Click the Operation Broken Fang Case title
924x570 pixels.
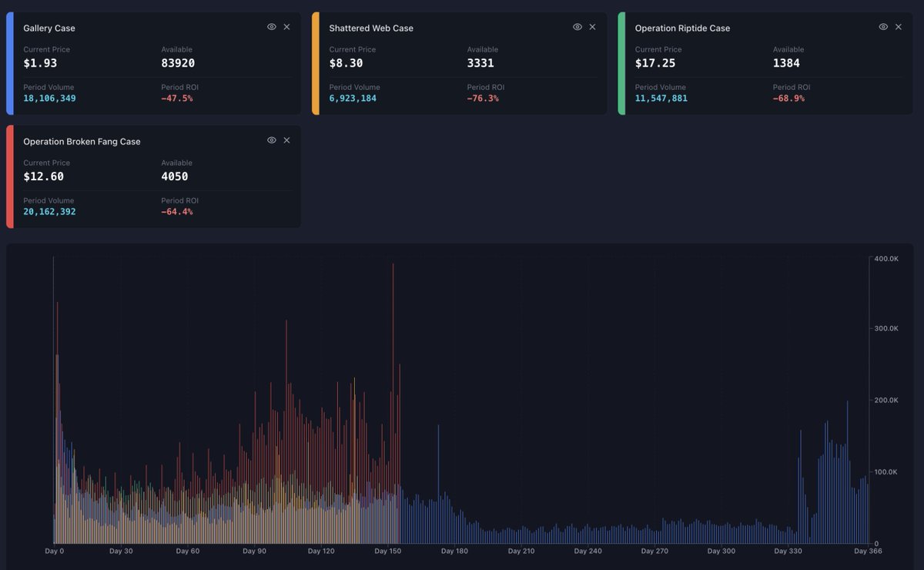click(82, 142)
